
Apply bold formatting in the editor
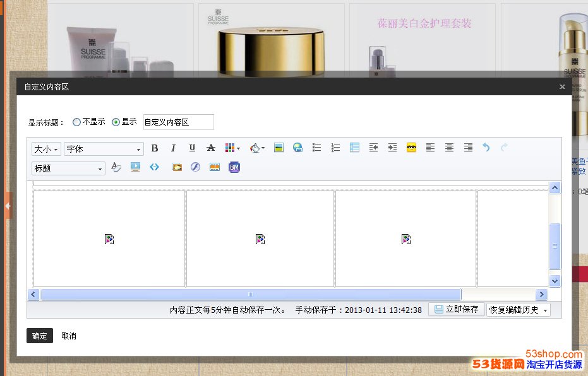pyautogui.click(x=155, y=148)
